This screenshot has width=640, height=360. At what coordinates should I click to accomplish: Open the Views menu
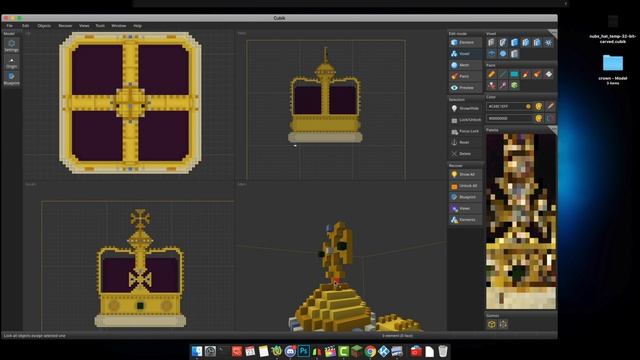tap(84, 26)
